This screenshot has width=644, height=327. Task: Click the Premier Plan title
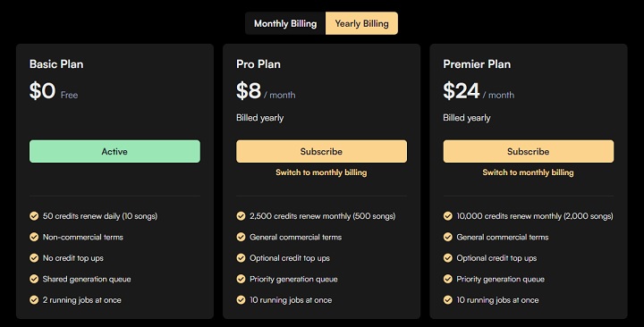click(477, 64)
